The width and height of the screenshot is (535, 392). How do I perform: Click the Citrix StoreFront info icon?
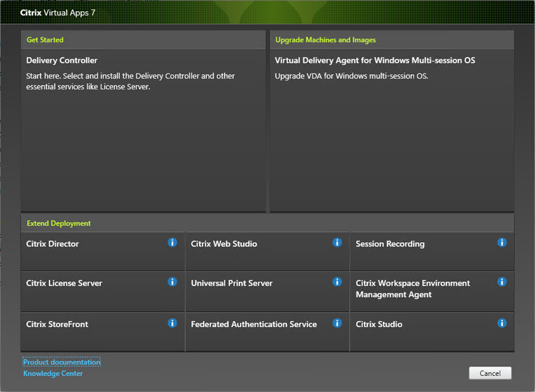[x=173, y=323]
